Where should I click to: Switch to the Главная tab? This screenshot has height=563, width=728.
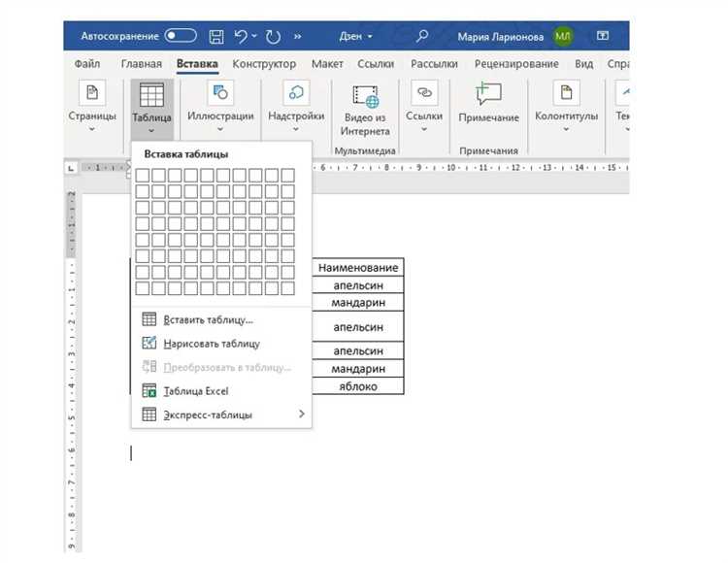pos(142,64)
